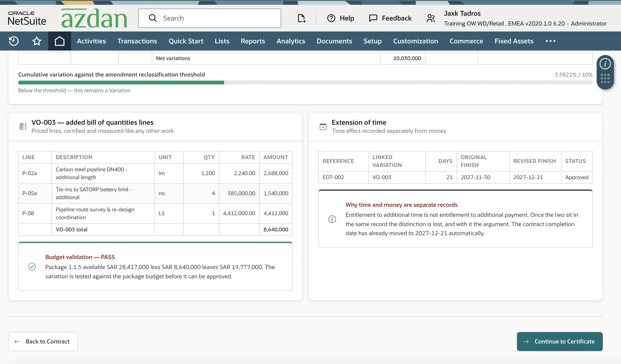Click the bill of quantities list icon
This screenshot has width=621, height=364.
tap(23, 126)
